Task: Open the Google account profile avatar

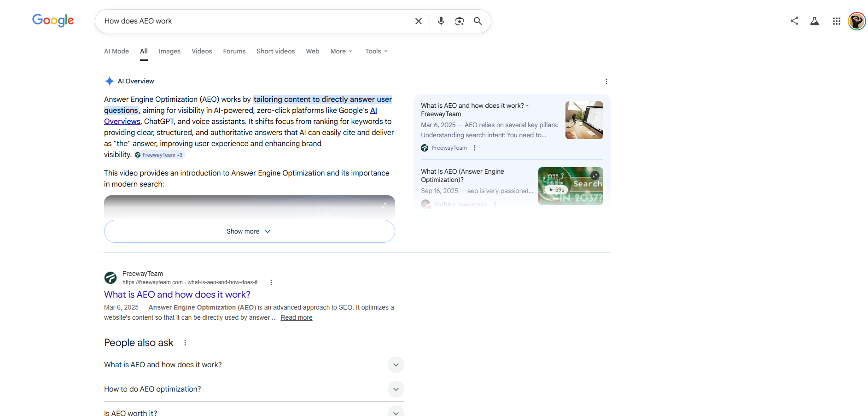Action: click(x=856, y=21)
